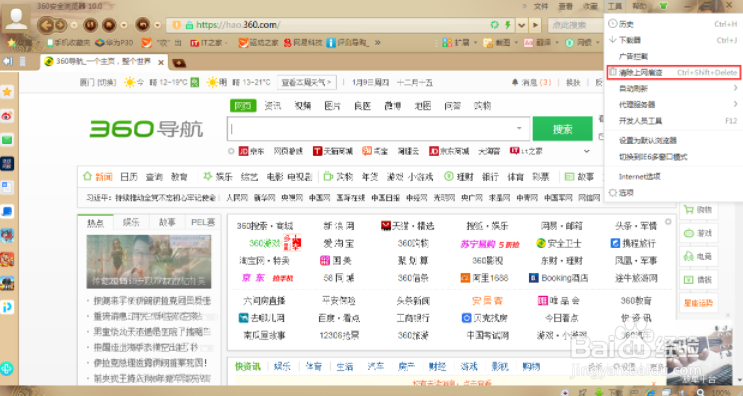This screenshot has height=396, width=743.
Task: Go back with the browser back arrow
Action: [46, 25]
